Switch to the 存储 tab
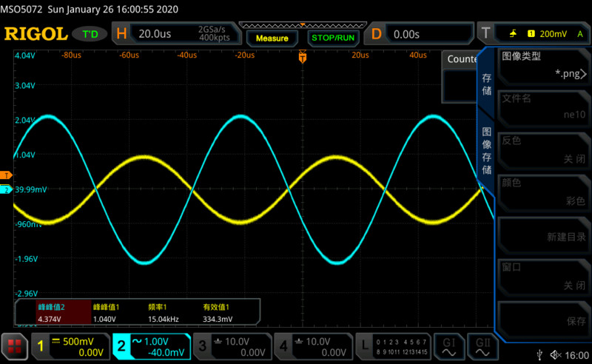 click(x=486, y=84)
